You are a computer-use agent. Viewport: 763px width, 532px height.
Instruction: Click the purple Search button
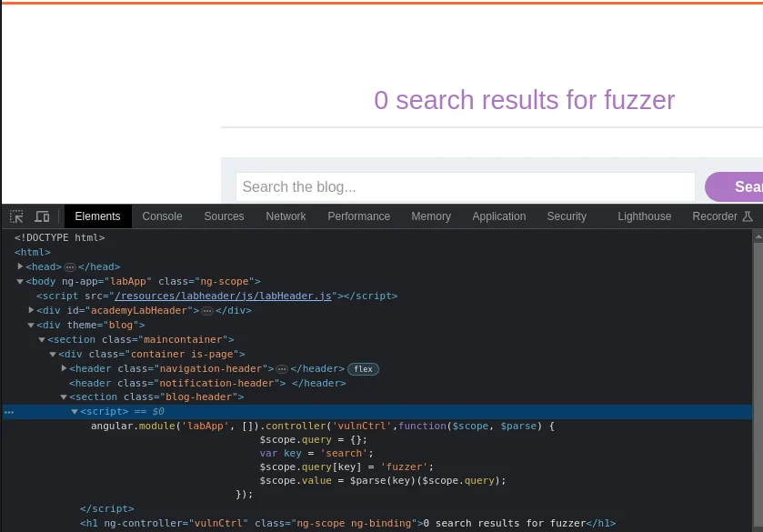(734, 187)
